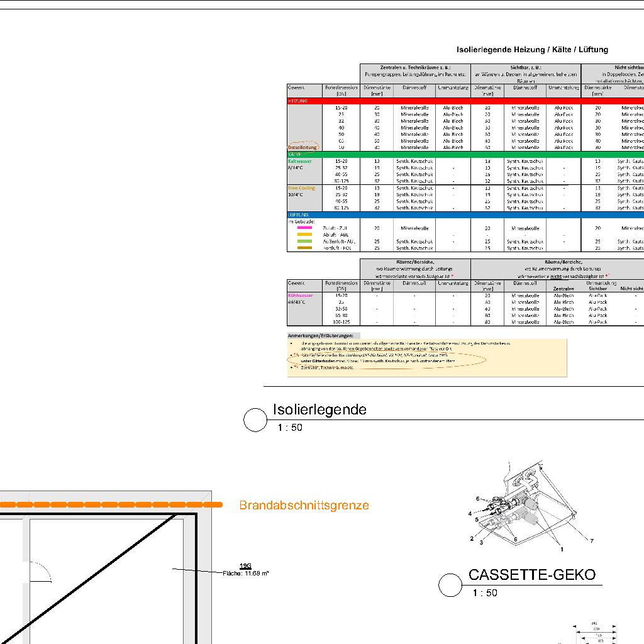Screen dimensions: 644x644
Task: Click the Isolierlegende Heizung / Kälte / Lüftung title
Action: (x=532, y=49)
